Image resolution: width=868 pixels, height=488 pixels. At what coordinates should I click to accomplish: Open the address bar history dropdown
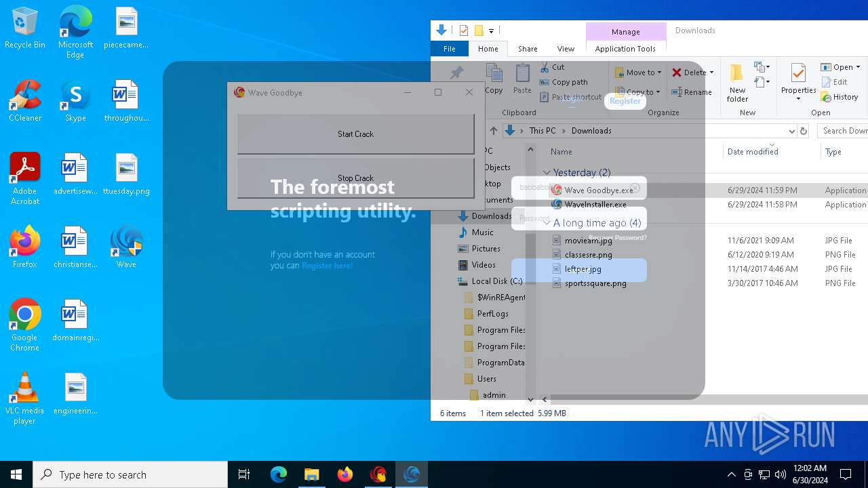point(791,131)
